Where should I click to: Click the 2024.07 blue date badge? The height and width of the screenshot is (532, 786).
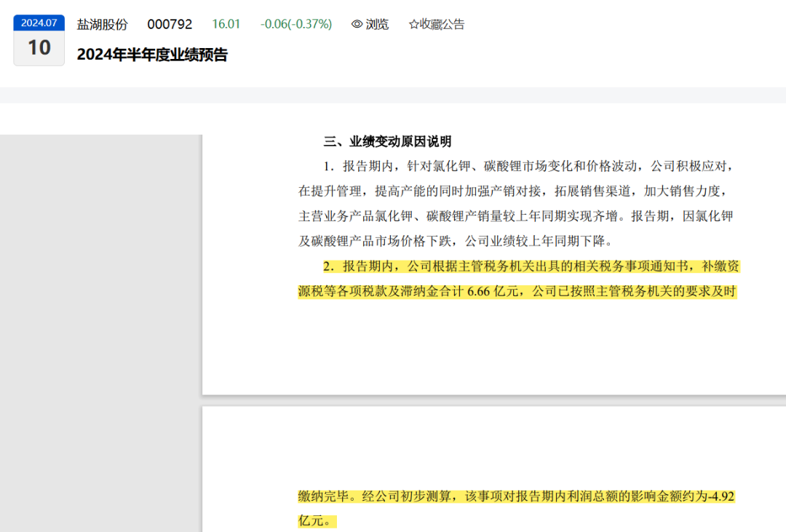coord(39,23)
